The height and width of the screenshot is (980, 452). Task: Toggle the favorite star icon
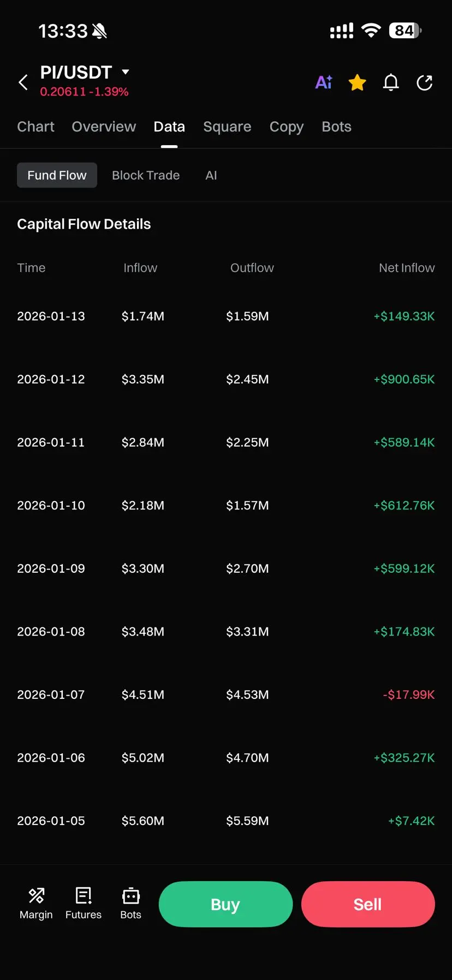point(358,82)
